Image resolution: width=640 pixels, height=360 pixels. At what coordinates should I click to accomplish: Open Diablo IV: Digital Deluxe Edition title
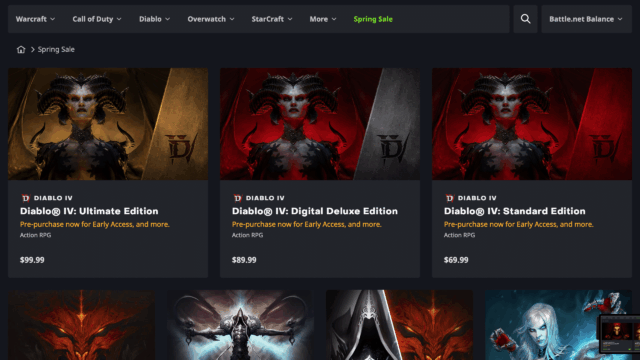(315, 211)
